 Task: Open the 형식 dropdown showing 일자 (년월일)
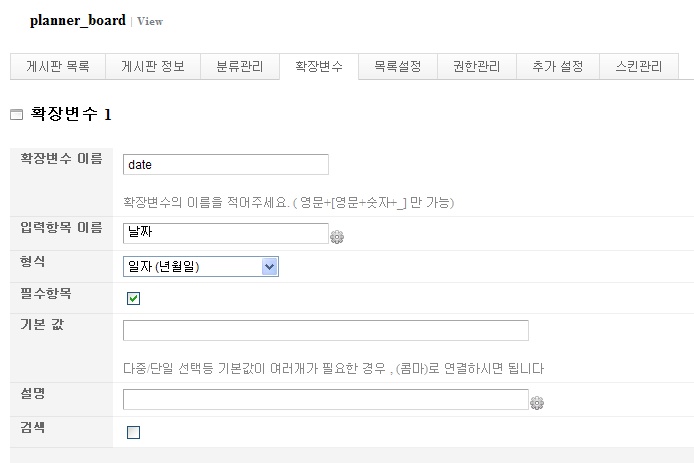click(201, 266)
